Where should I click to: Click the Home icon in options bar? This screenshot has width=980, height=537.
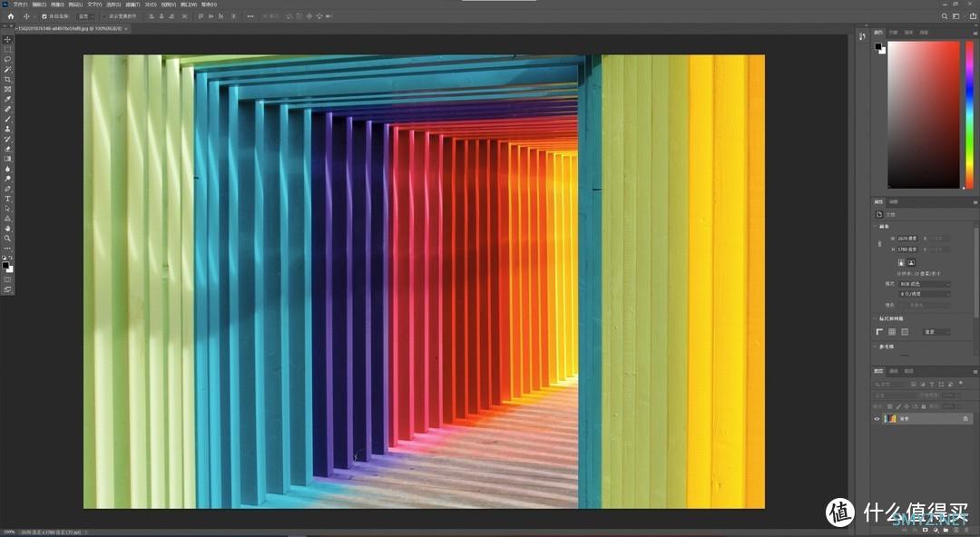(x=11, y=16)
